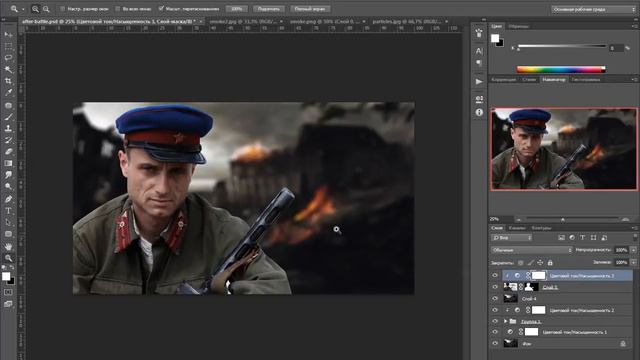Click the color spectrum ramp
The height and width of the screenshot is (360, 640).
[x=561, y=69]
